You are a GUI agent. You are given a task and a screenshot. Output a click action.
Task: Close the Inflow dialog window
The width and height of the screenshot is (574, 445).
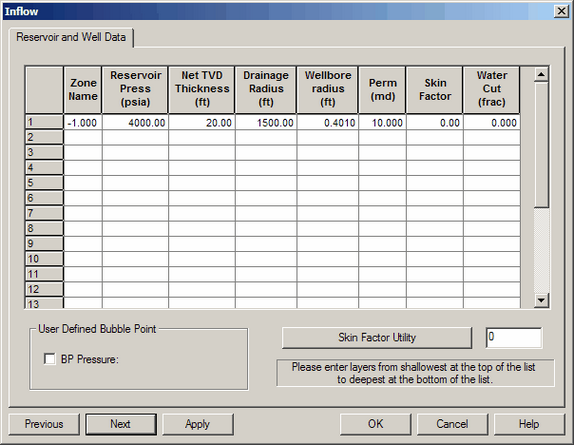point(561,11)
